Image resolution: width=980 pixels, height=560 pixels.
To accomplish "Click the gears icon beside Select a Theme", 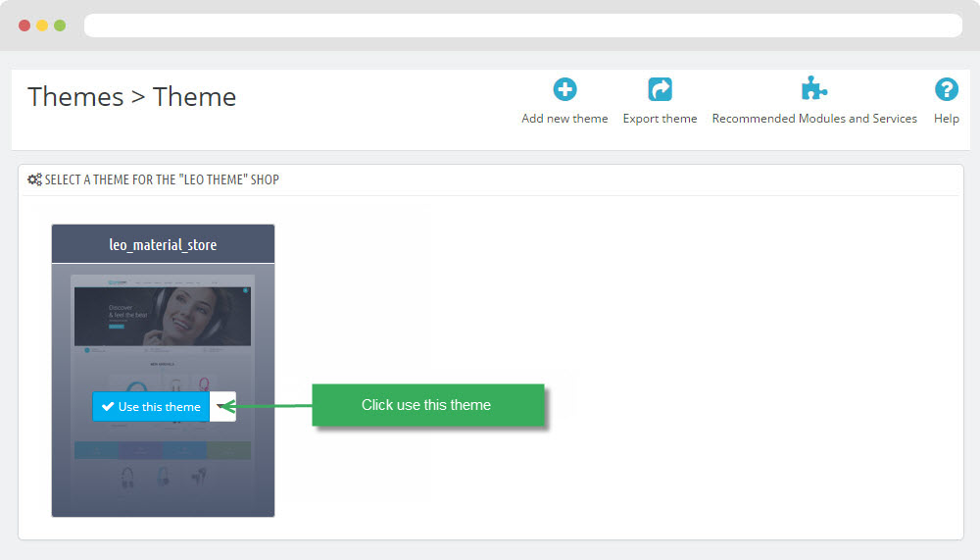I will [x=34, y=179].
